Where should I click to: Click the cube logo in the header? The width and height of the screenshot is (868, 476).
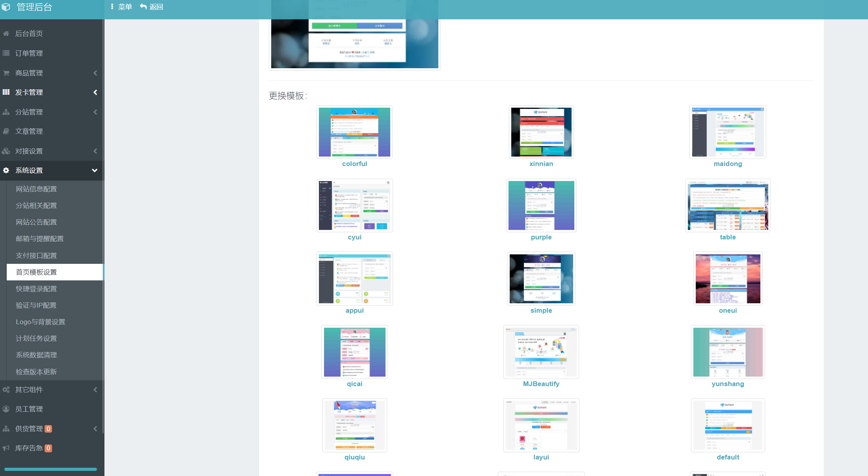[6, 7]
